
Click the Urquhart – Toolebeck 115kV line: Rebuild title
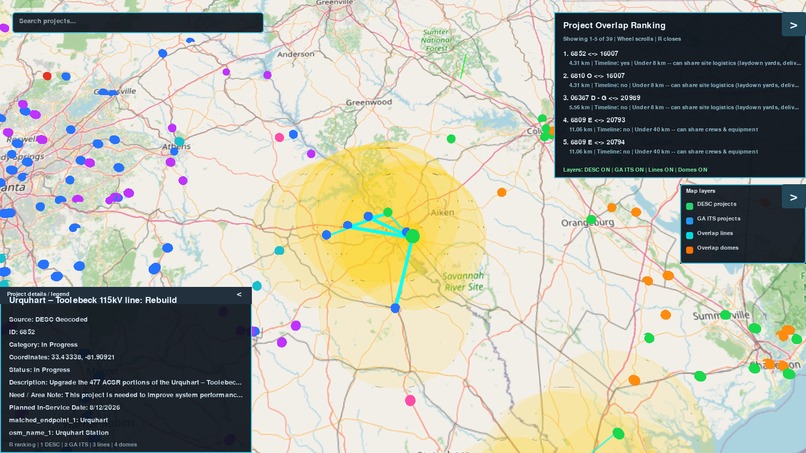click(93, 300)
